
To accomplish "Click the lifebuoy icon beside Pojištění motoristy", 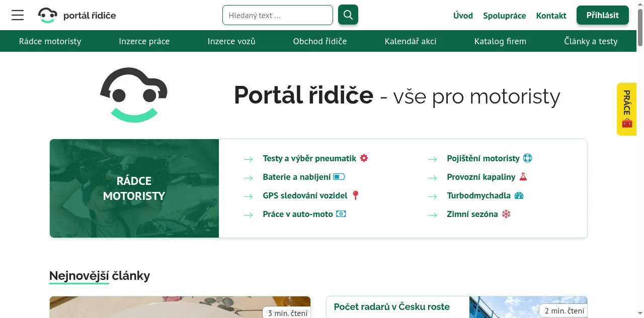I will coord(527,158).
